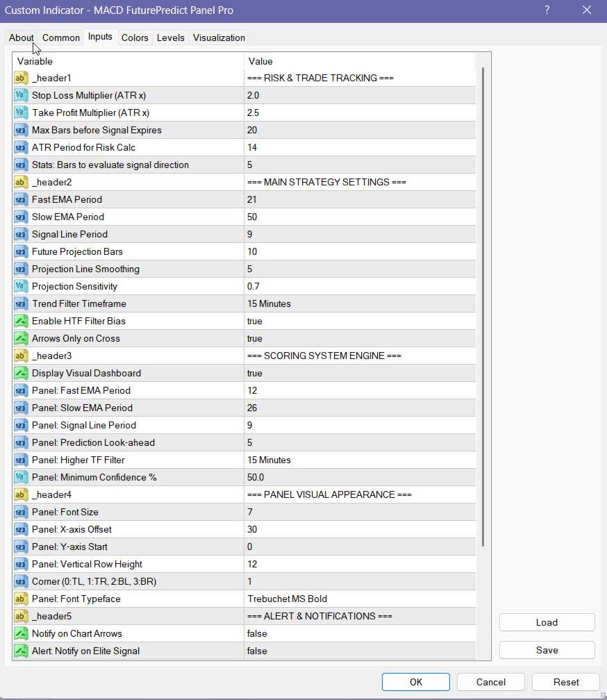Click the icon for Stats: Bars to evaluate signal direction
This screenshot has height=700, width=607.
[21, 165]
